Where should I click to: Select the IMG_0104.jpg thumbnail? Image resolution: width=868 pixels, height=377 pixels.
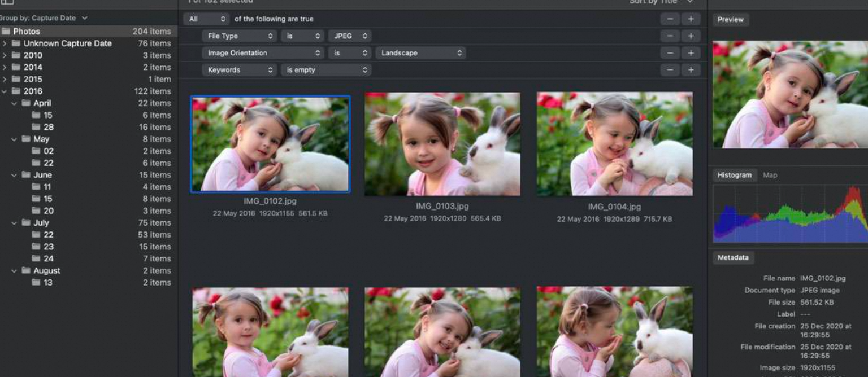pos(614,144)
